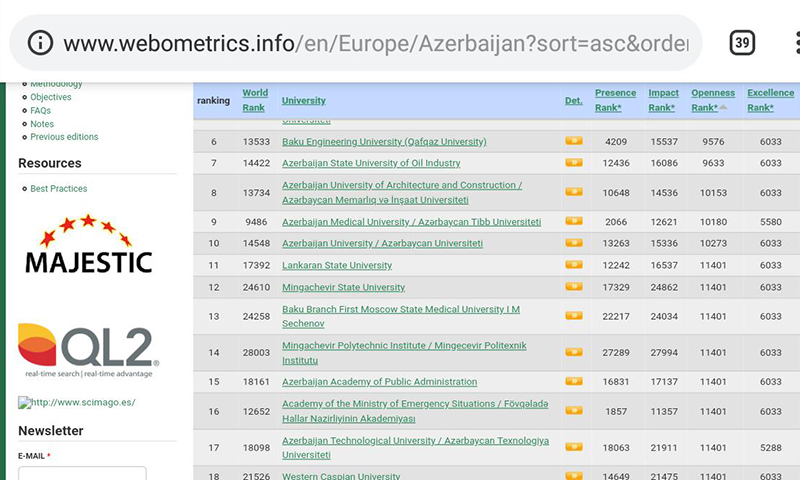Screen dimensions: 800x480
Task: Tap the site info icon in address bar
Action: (40, 42)
